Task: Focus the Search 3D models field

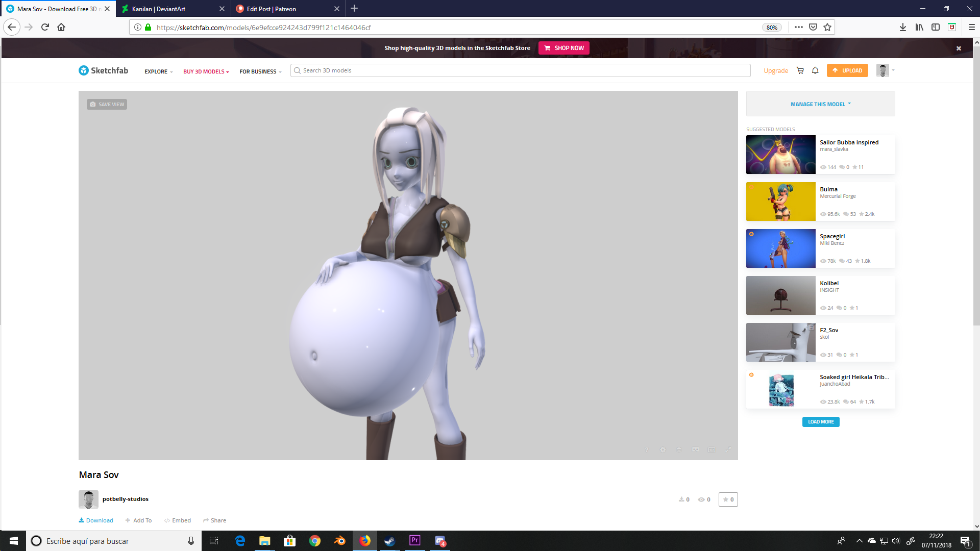Action: pos(520,70)
